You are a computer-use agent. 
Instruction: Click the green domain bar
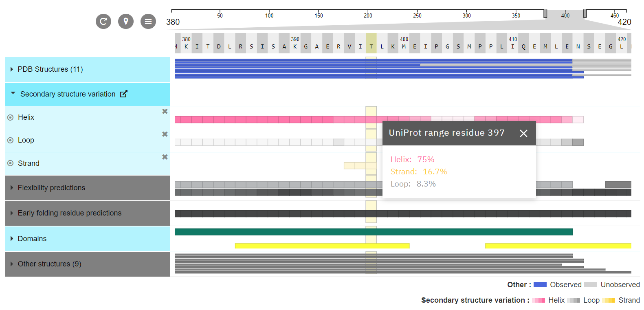pyautogui.click(x=285, y=232)
